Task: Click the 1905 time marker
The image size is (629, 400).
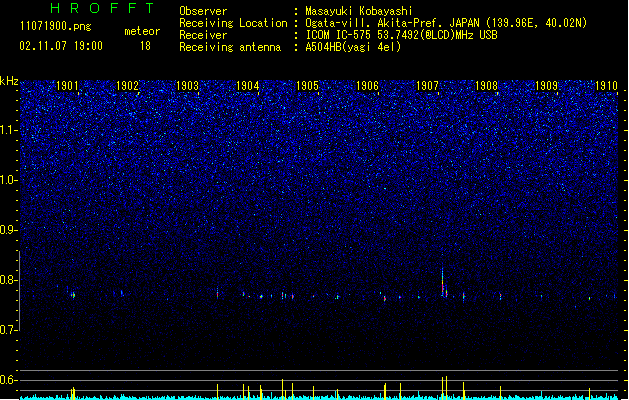Action: 307,85
